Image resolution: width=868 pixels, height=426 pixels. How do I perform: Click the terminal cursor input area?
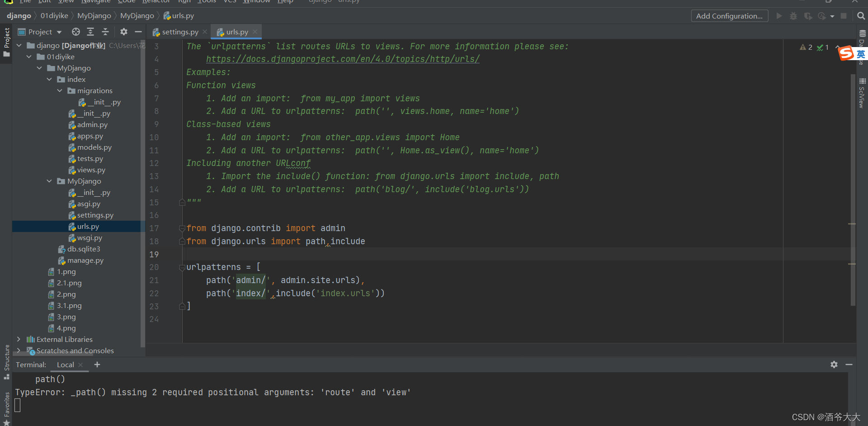click(x=18, y=405)
